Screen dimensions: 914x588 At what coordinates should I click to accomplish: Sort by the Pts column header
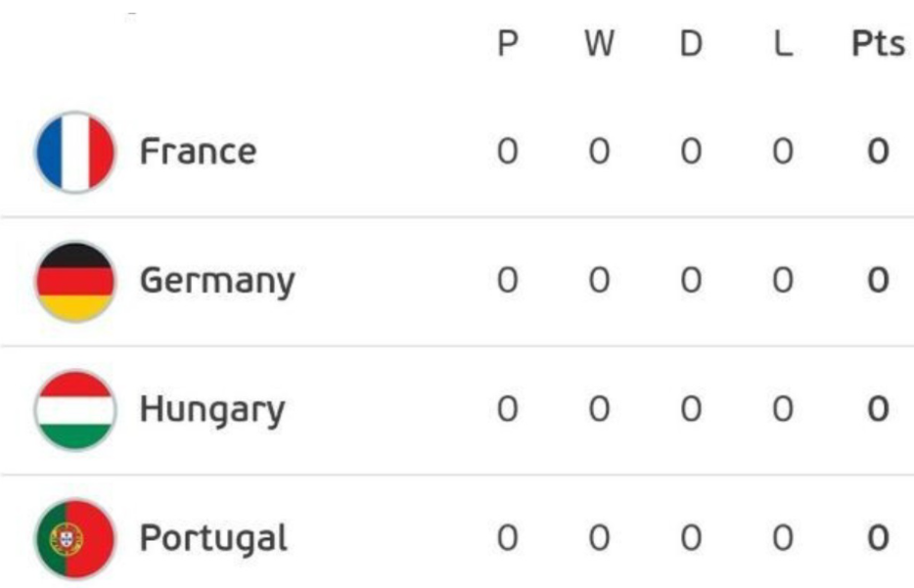(878, 46)
